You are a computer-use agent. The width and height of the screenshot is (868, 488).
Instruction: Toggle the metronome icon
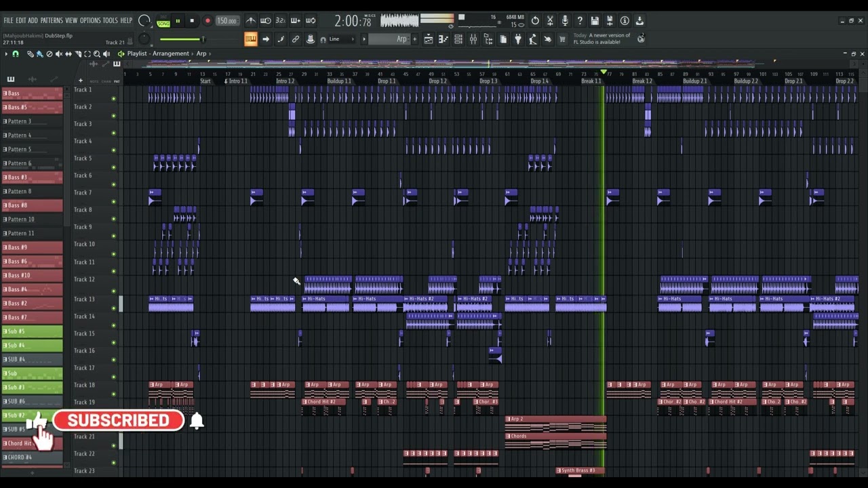[252, 21]
